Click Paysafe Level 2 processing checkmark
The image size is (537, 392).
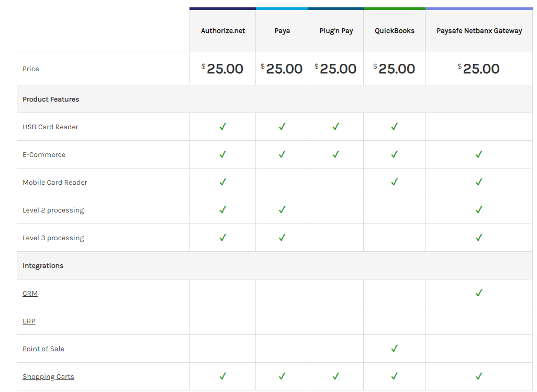coord(478,210)
